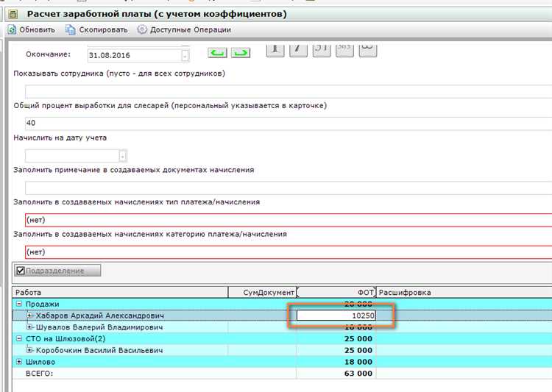Expand the Шилово group
This screenshot has width=552, height=392.
click(18, 362)
